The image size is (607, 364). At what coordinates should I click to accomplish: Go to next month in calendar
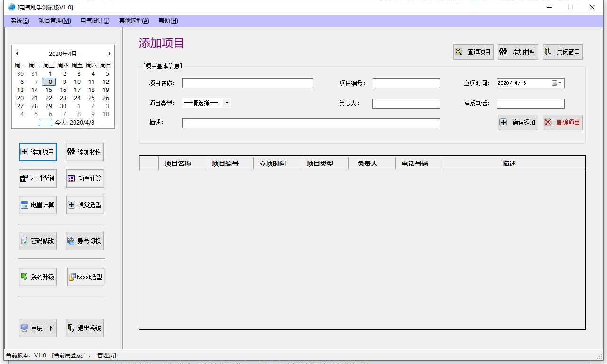pos(109,54)
